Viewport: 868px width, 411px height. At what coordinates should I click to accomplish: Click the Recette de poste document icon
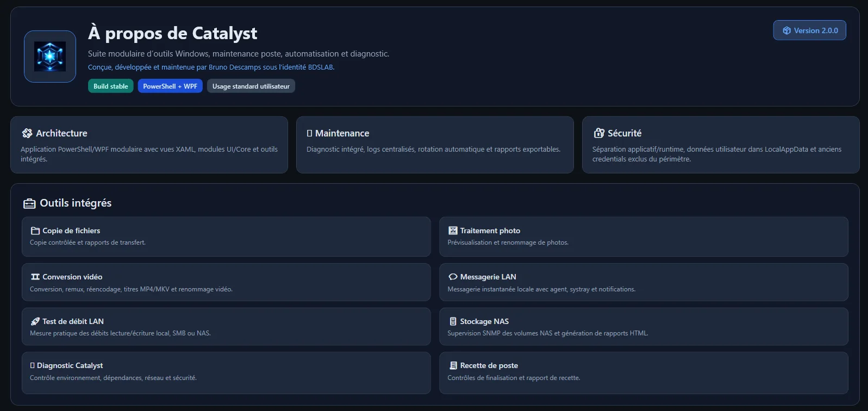(453, 365)
